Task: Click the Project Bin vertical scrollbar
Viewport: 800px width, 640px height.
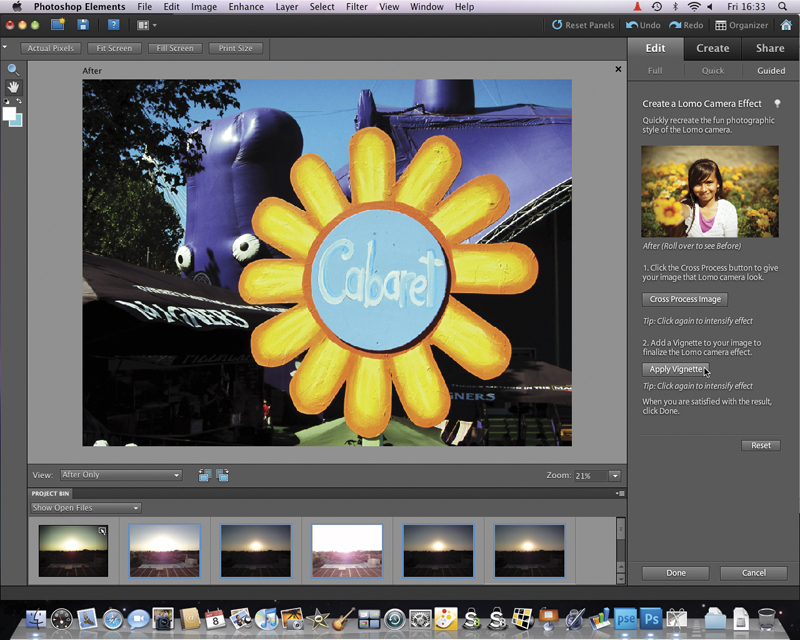Action: click(620, 550)
